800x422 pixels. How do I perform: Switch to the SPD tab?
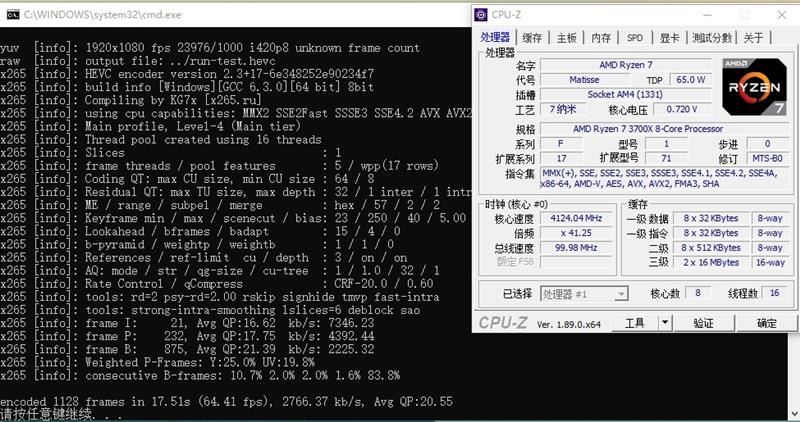[635, 38]
